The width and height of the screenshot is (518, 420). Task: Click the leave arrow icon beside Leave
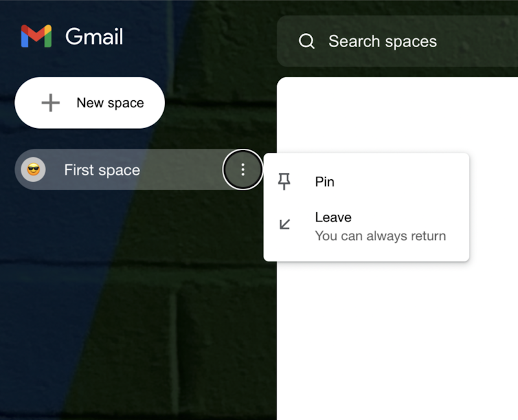[x=284, y=223]
